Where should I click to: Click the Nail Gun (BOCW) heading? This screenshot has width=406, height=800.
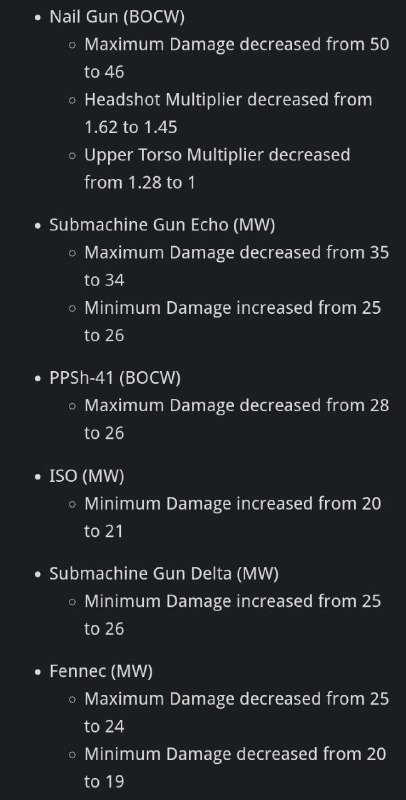117,17
